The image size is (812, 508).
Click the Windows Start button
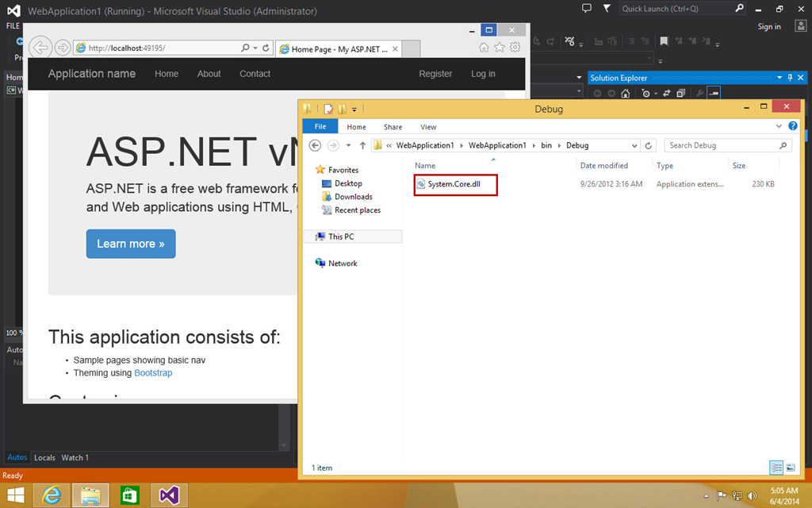coord(16,495)
